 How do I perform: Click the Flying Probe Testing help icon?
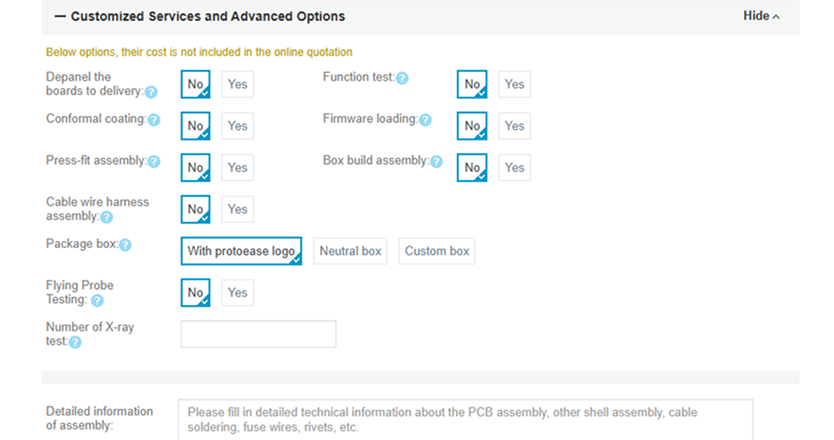[x=97, y=300]
